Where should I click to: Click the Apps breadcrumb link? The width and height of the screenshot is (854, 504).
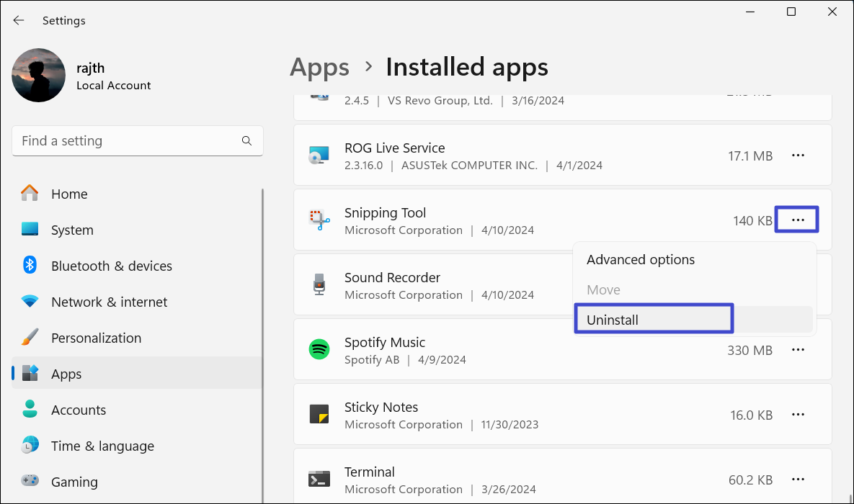pos(319,68)
